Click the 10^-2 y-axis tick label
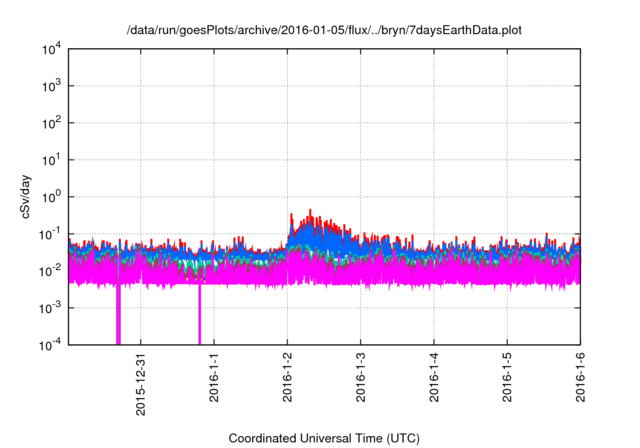The width and height of the screenshot is (640, 448). pyautogui.click(x=50, y=271)
